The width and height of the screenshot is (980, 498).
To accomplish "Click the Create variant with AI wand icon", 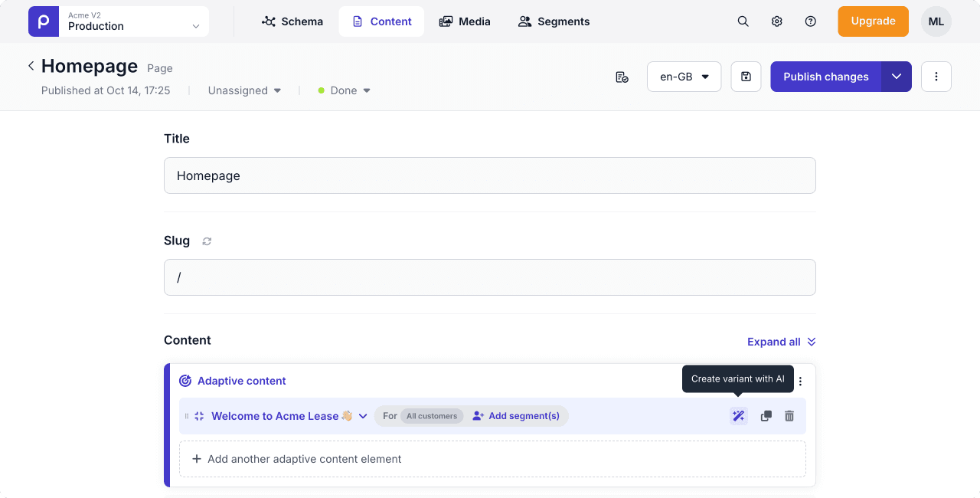I will [x=738, y=416].
